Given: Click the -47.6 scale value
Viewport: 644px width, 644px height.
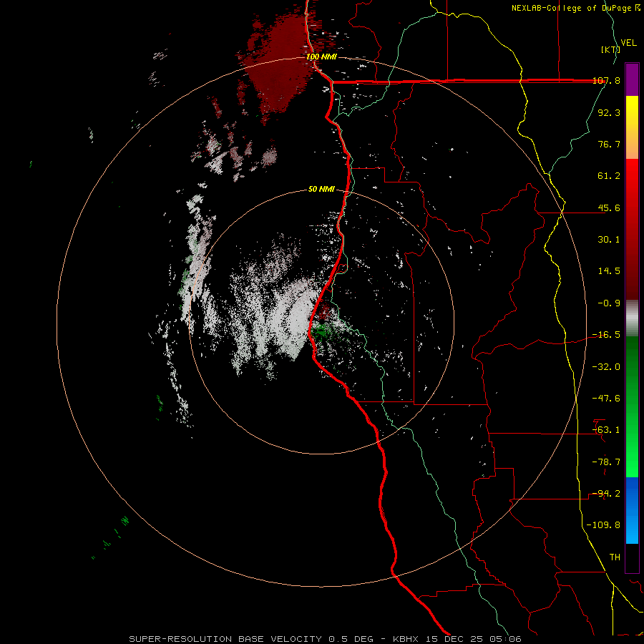Looking at the screenshot, I should tap(606, 399).
